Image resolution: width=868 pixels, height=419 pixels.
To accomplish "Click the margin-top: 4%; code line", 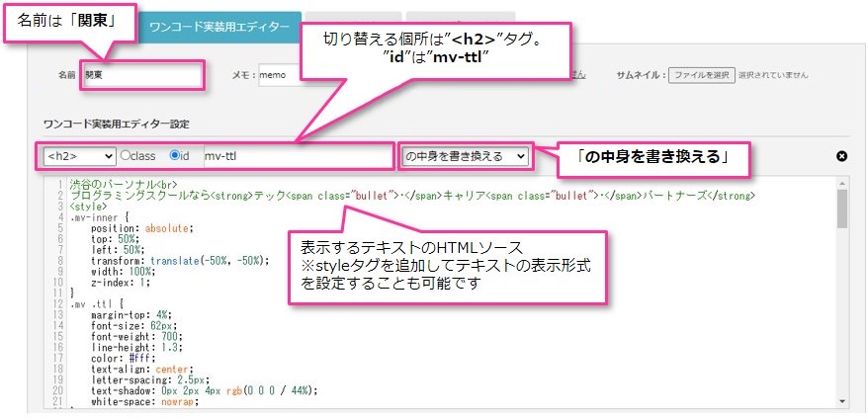I will 131,314.
